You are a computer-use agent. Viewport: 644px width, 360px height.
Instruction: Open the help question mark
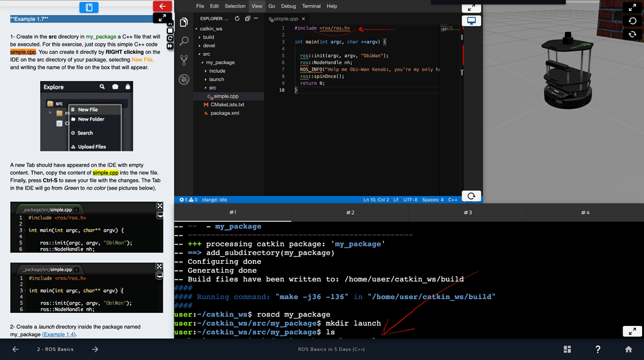tap(597, 349)
